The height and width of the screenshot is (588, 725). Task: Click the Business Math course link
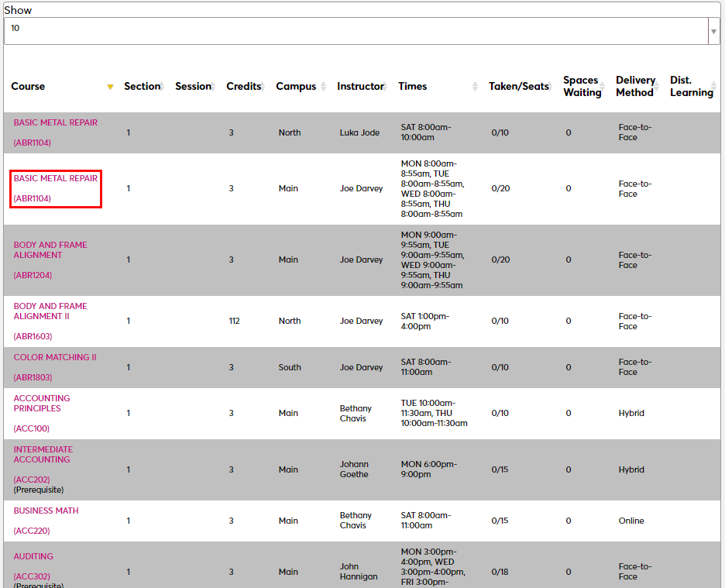[x=46, y=511]
